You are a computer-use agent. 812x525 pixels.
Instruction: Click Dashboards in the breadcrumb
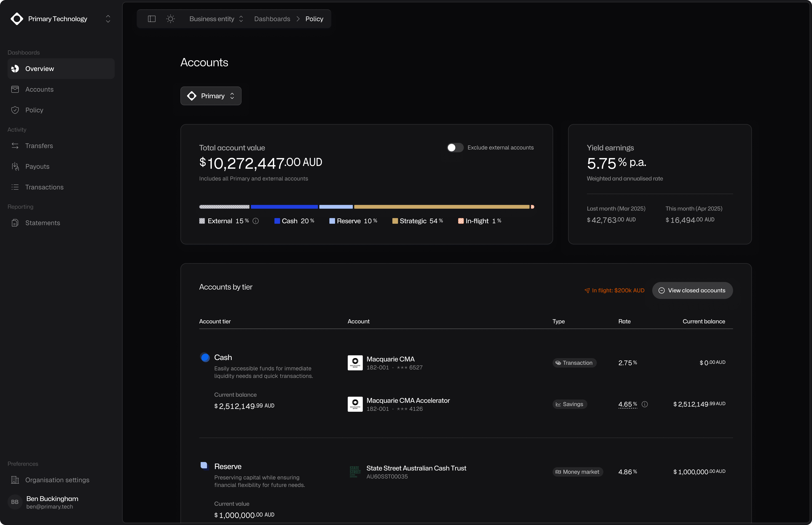coord(272,19)
